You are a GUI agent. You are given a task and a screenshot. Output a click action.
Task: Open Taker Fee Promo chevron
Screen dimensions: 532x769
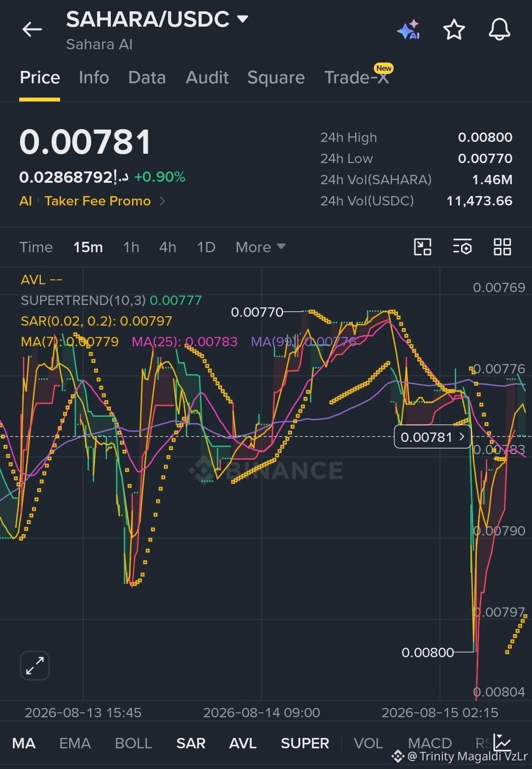162,201
